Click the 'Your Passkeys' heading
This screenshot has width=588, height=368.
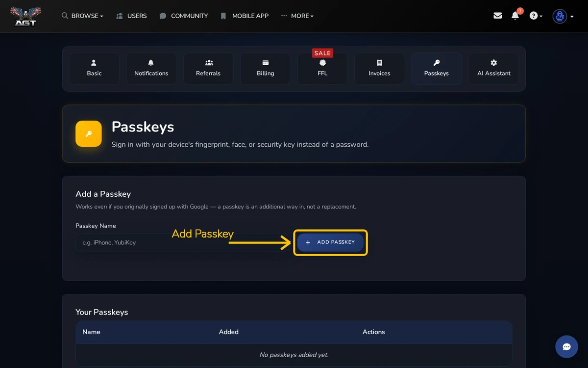[102, 312]
